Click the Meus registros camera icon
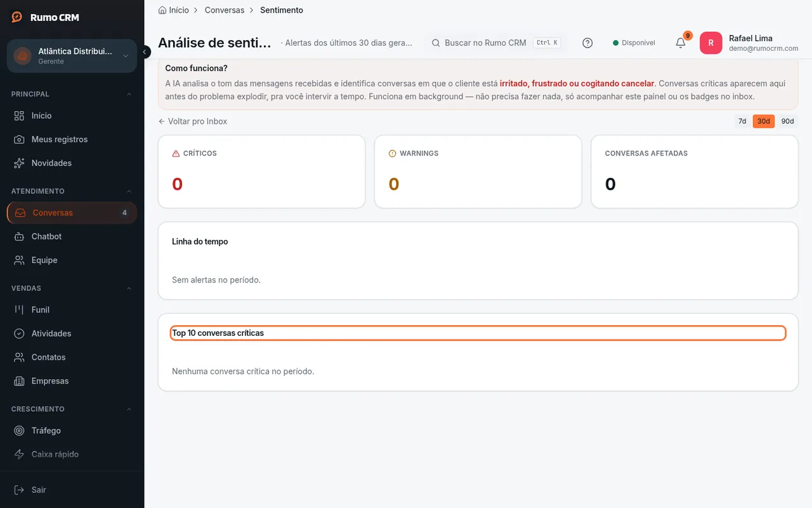Image resolution: width=812 pixels, height=508 pixels. pyautogui.click(x=20, y=139)
